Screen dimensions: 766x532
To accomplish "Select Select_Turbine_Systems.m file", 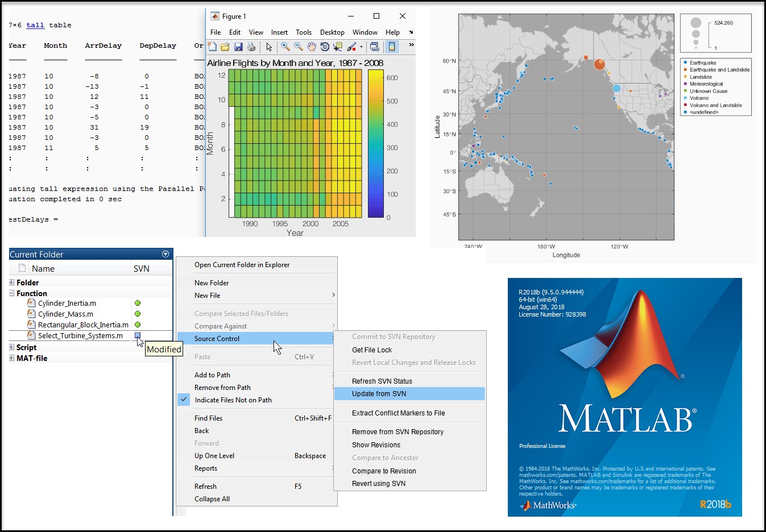I will coord(80,335).
